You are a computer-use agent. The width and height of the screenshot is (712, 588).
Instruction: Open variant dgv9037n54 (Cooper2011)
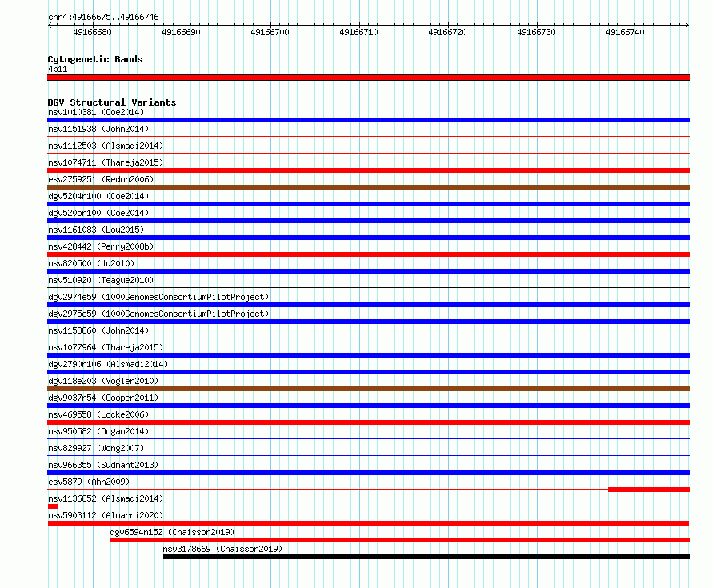(103, 398)
